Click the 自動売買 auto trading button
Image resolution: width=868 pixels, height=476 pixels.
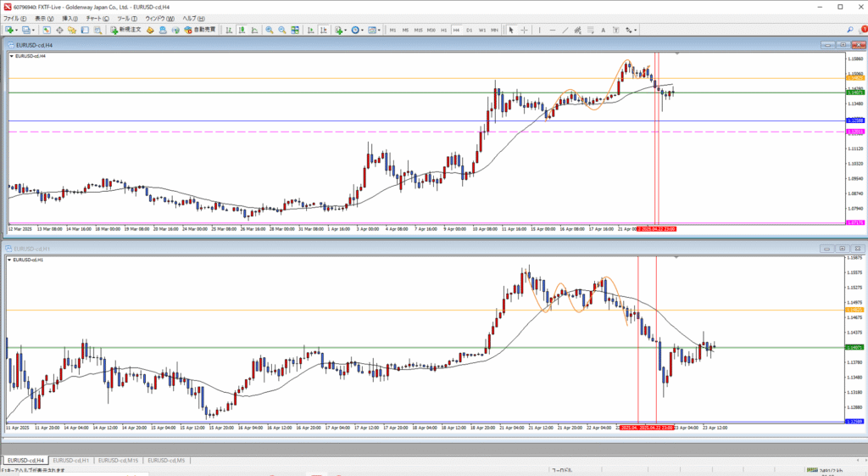tap(200, 30)
